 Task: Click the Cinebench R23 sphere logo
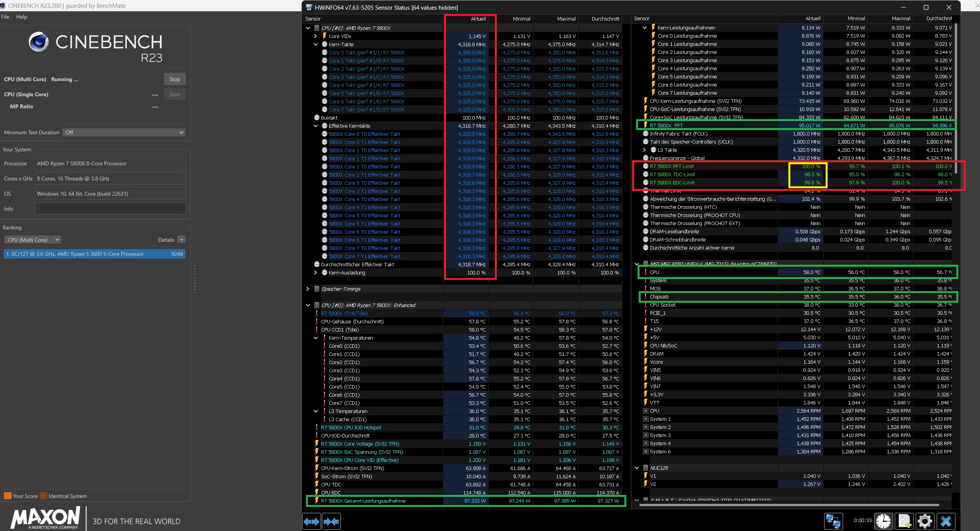click(x=38, y=42)
